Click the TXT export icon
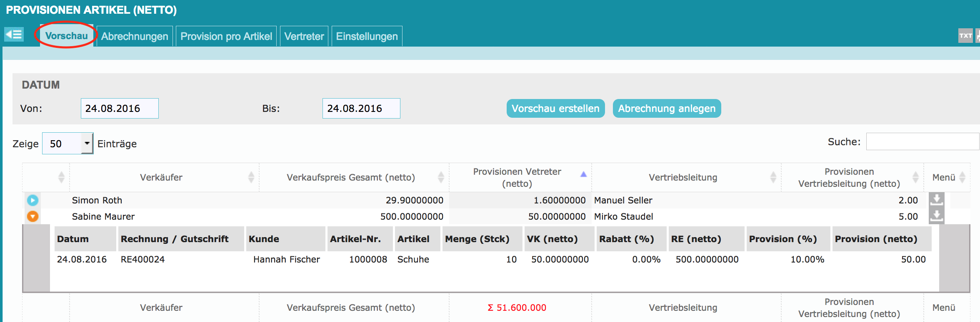Image resolution: width=980 pixels, height=322 pixels. (965, 36)
